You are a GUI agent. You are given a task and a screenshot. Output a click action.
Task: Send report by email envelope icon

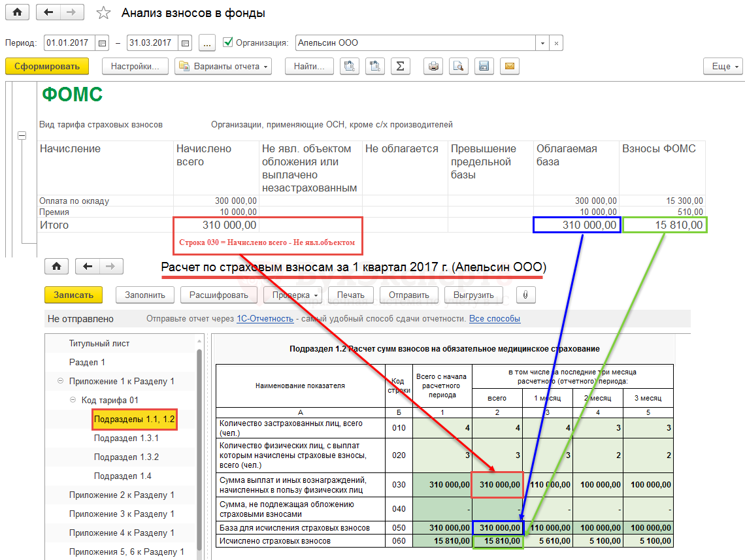tap(510, 66)
